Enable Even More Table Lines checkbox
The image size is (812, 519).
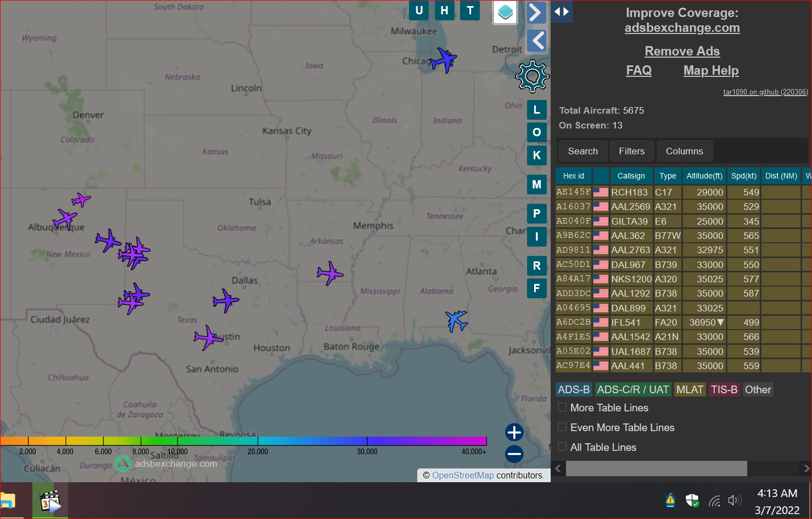click(x=562, y=427)
